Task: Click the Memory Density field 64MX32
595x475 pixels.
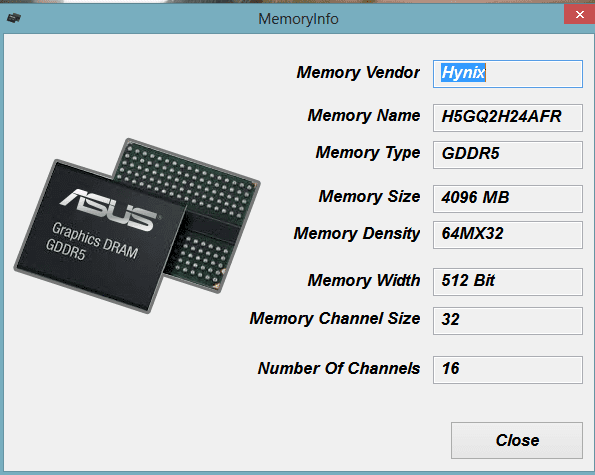Action: tap(508, 235)
